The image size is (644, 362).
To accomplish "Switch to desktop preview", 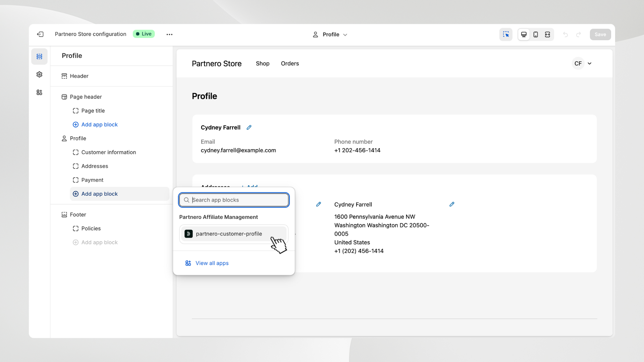I will coord(524,34).
